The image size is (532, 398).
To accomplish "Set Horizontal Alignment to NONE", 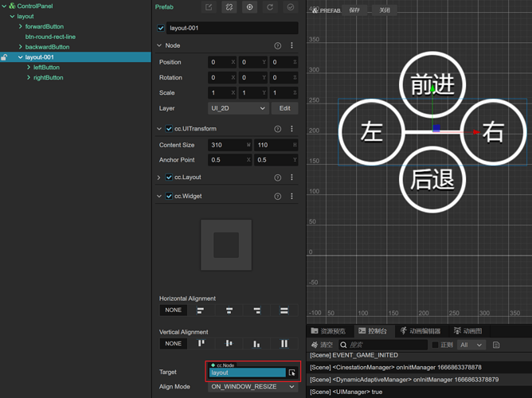I will 174,310.
